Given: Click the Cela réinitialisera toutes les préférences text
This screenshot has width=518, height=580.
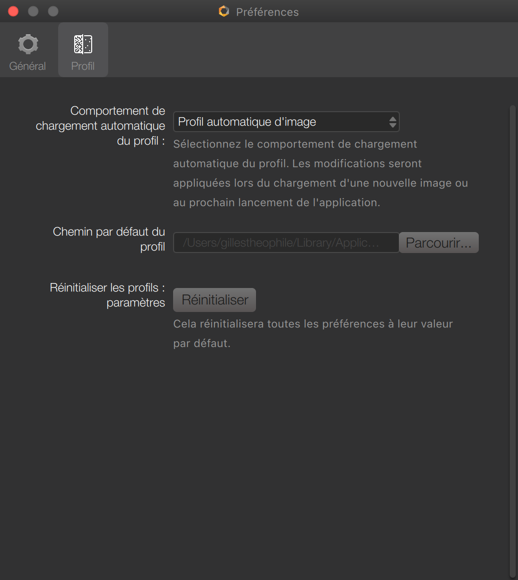Looking at the screenshot, I should [313, 334].
